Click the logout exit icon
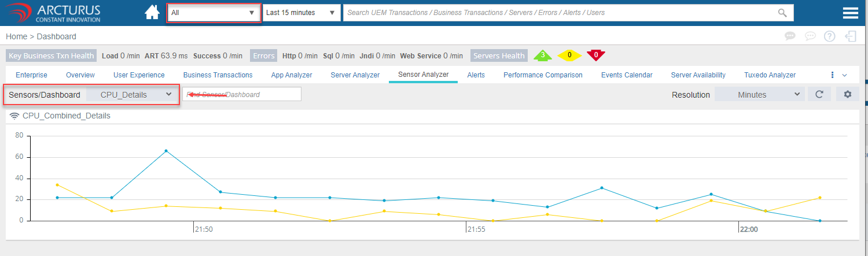The image size is (868, 256). click(850, 36)
